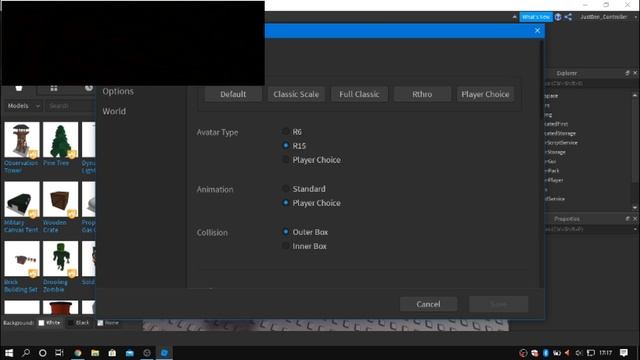This screenshot has height=360, width=640.
Task: Open the Models category dropdown in Toolbox
Action: click(23, 106)
